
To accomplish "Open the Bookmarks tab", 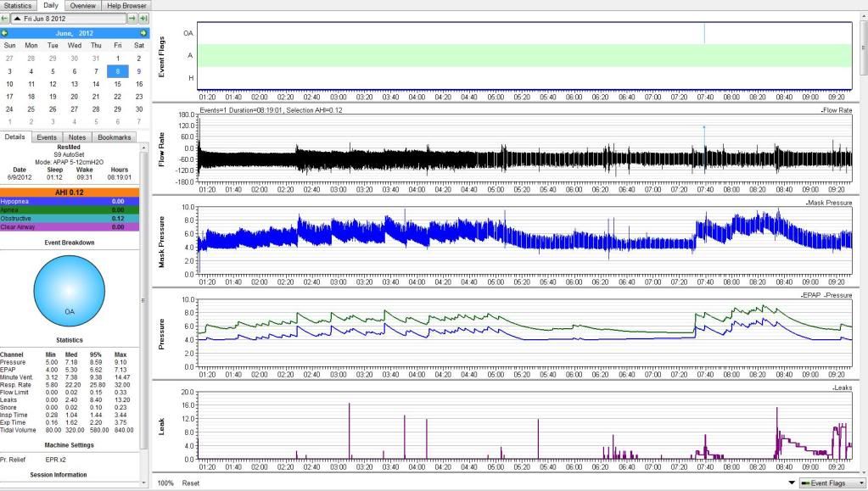I will point(114,137).
